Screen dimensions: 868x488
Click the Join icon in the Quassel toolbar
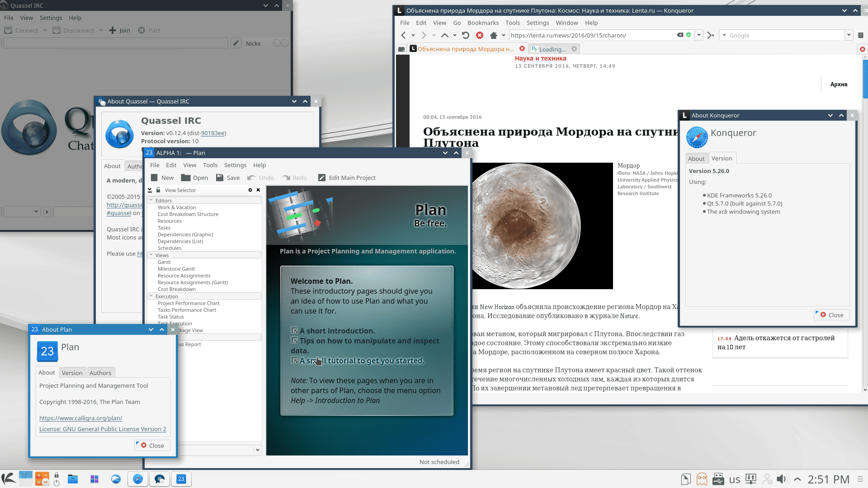pos(113,30)
